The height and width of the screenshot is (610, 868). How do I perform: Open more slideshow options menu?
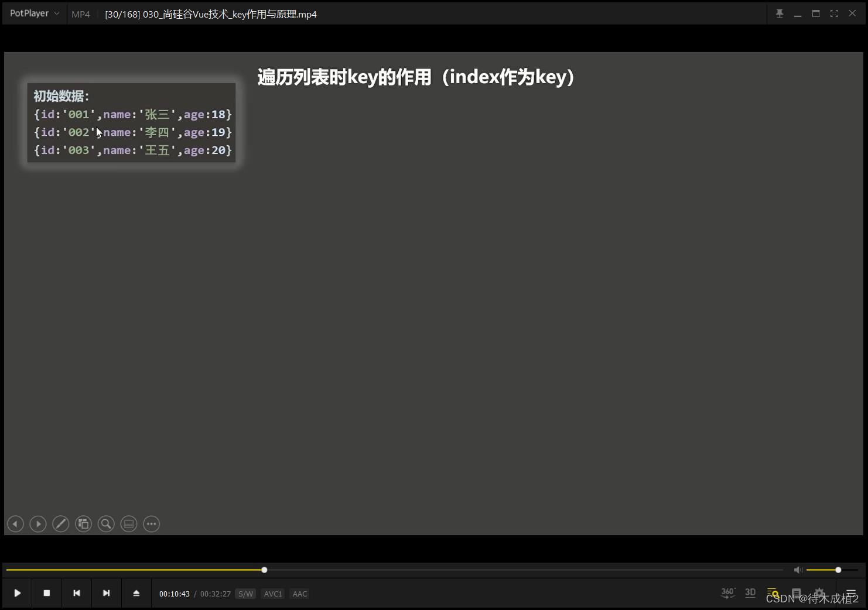[x=152, y=524]
